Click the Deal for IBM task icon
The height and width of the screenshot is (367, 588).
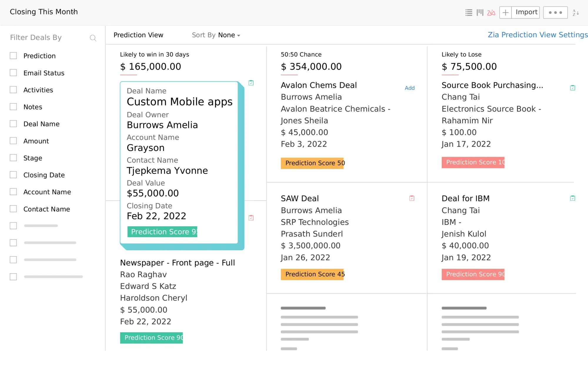[572, 198]
